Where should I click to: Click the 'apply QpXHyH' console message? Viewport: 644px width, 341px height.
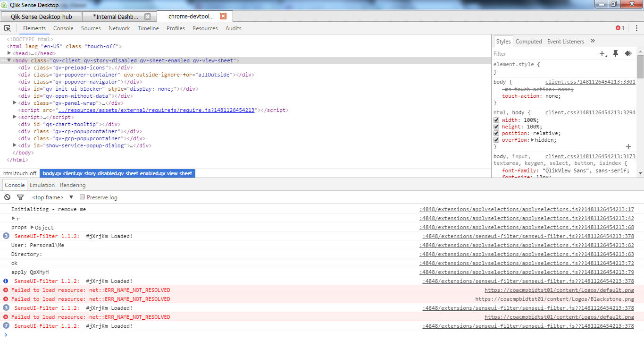[x=30, y=272]
